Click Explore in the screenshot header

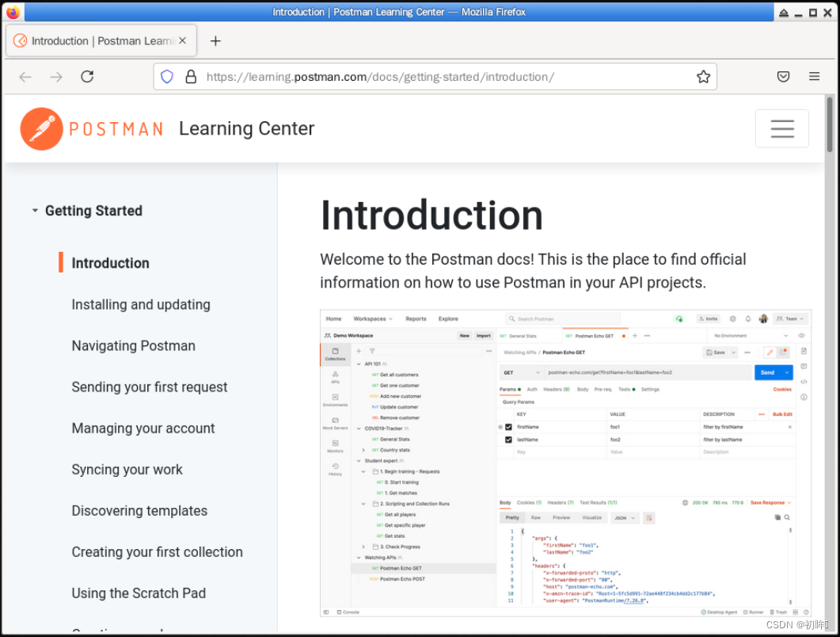(448, 318)
